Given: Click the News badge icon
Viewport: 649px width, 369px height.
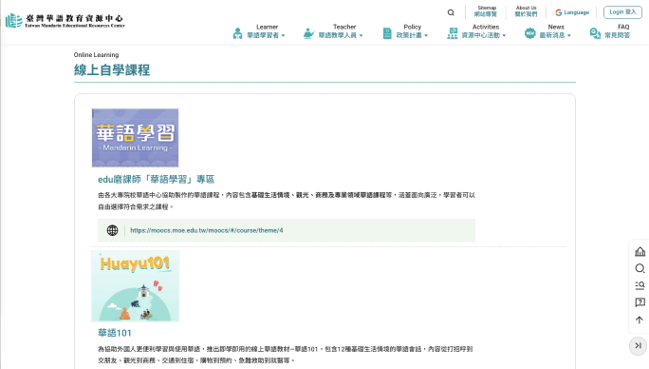Looking at the screenshot, I should 530,33.
